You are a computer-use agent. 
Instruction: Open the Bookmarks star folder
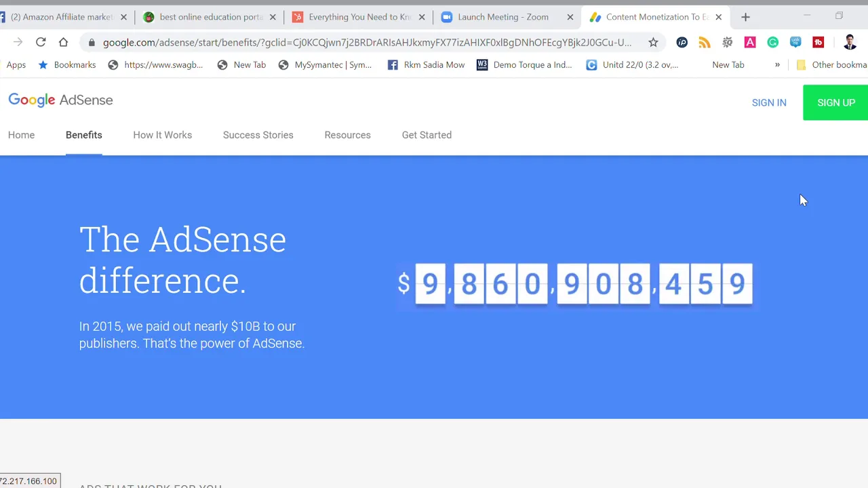pyautogui.click(x=66, y=65)
